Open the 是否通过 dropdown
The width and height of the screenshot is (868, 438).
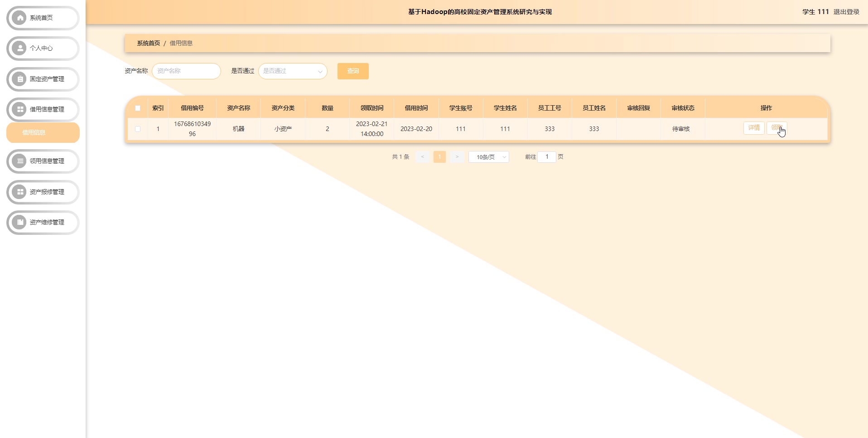(x=293, y=71)
